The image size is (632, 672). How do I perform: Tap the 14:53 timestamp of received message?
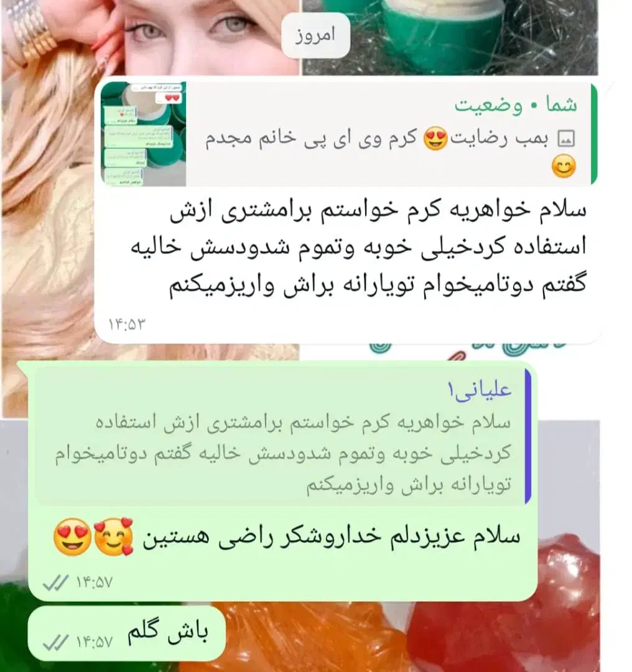tap(127, 324)
